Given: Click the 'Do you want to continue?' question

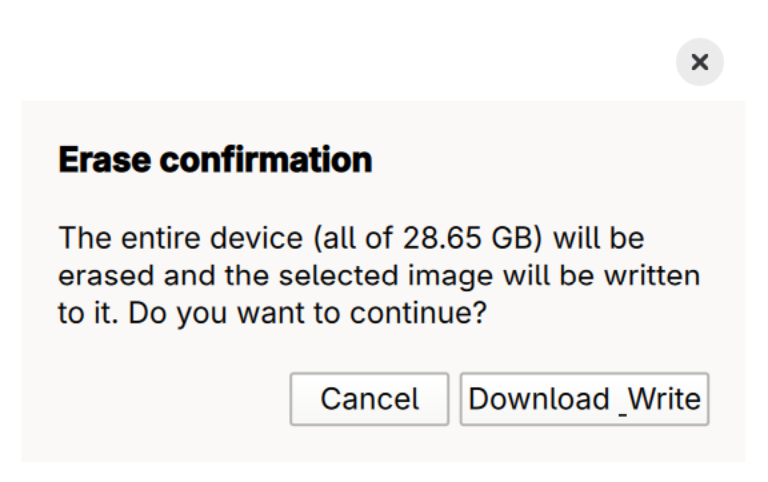Looking at the screenshot, I should (307, 313).
